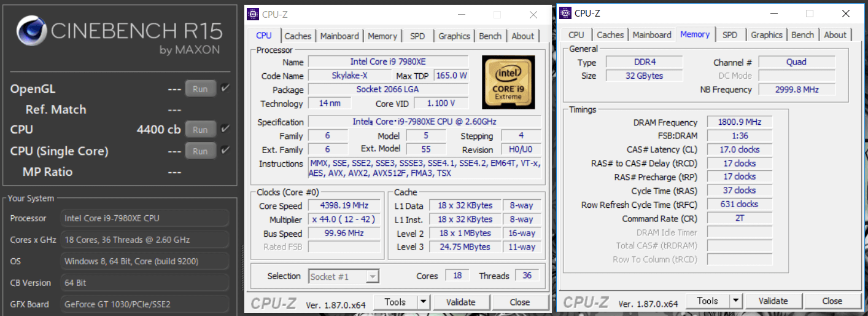Open the Graphics tab in the right CPU-Z window
The width and height of the screenshot is (868, 316).
click(767, 35)
